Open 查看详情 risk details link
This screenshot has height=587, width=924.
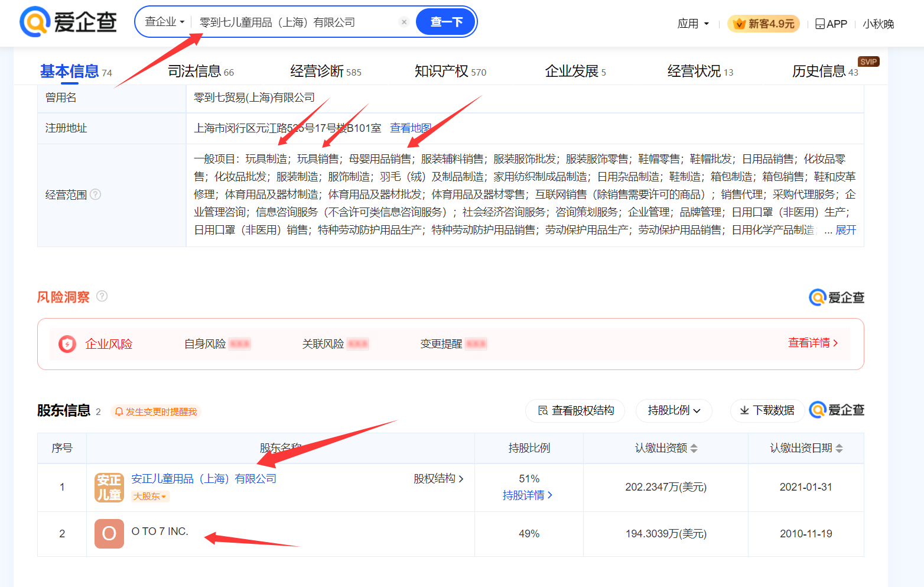813,343
